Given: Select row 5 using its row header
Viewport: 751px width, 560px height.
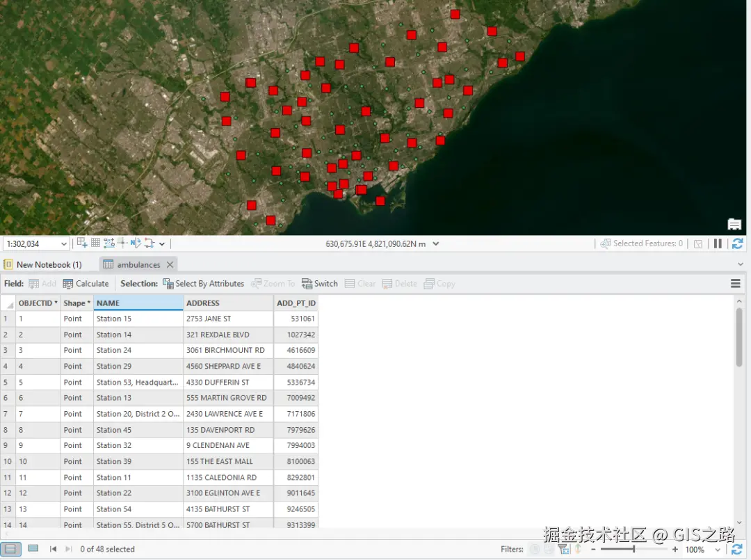Looking at the screenshot, I should 8,383.
